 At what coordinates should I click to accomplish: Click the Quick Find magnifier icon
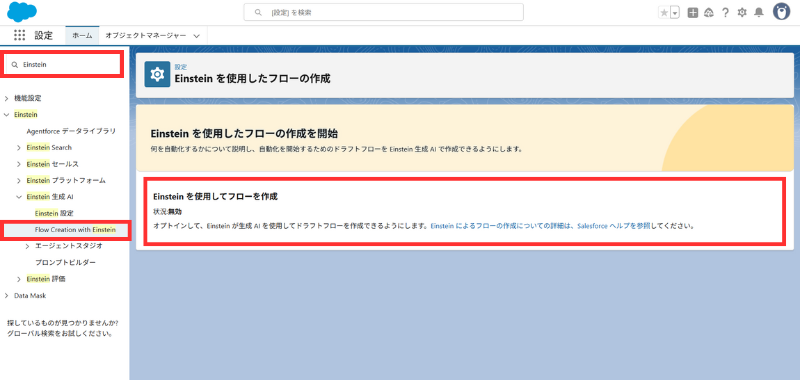pos(15,65)
